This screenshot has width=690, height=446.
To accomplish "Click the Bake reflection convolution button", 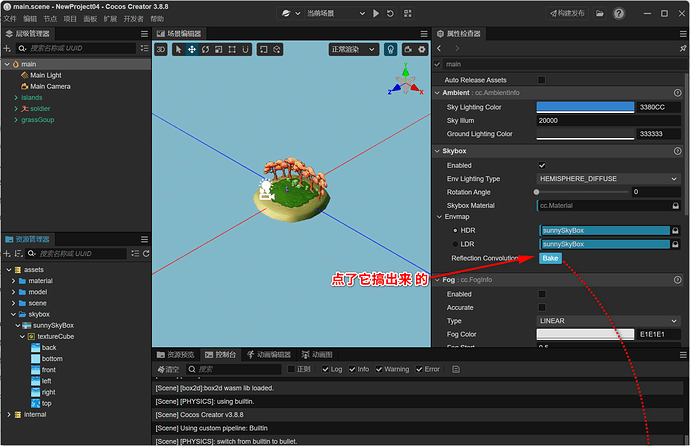I will (x=550, y=258).
